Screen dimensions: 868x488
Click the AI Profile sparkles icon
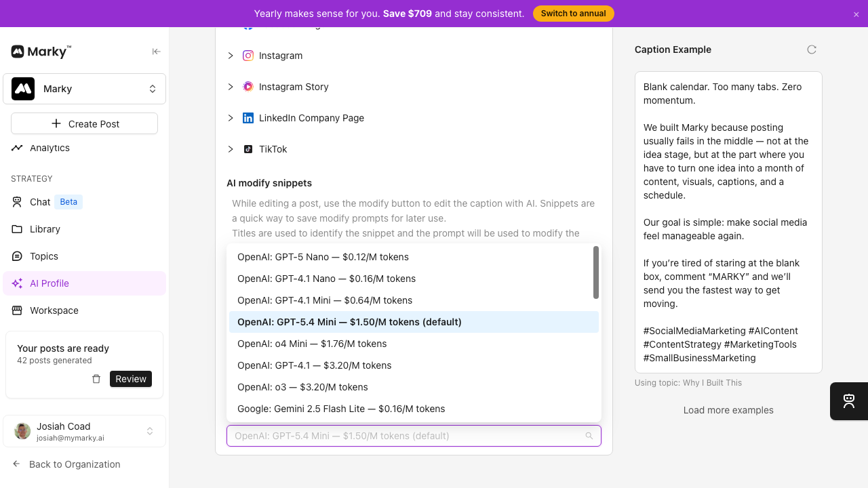[x=17, y=283]
